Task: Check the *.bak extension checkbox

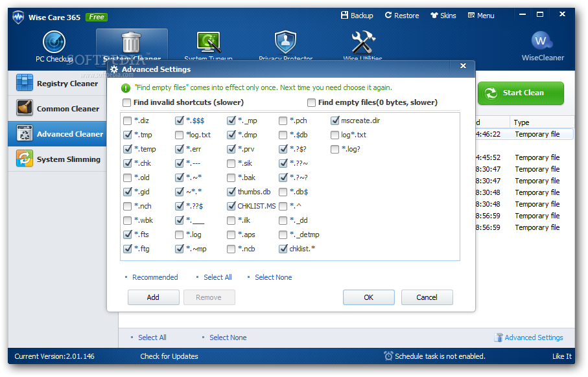Action: [231, 177]
